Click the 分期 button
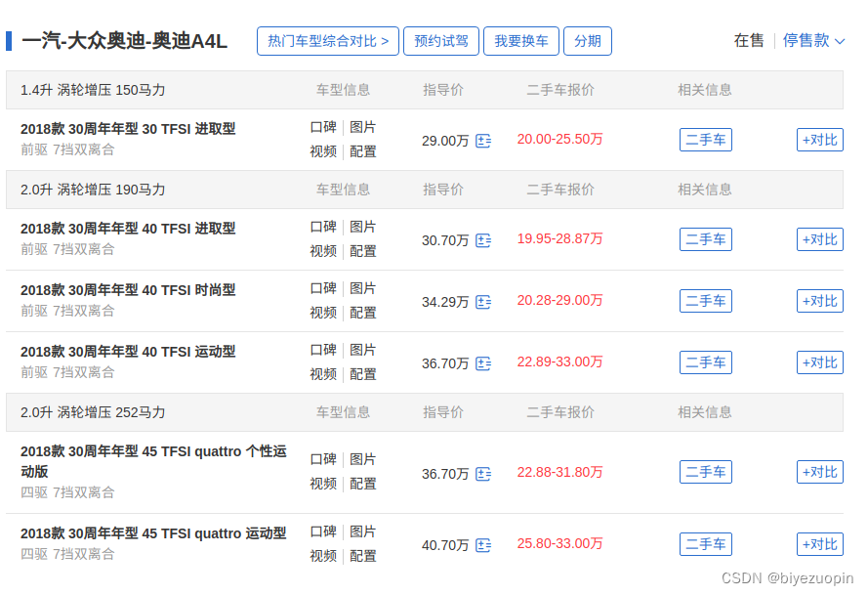 coord(588,41)
